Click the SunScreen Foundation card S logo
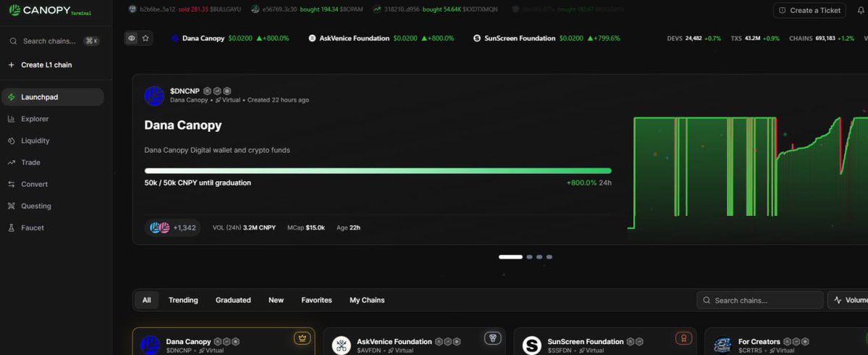This screenshot has width=868, height=355. [x=532, y=345]
